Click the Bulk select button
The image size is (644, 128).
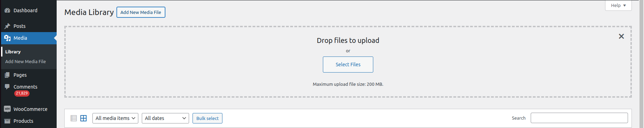[x=207, y=118]
